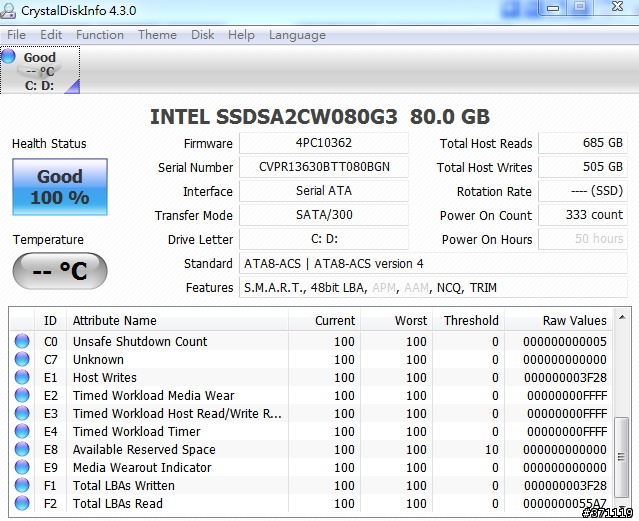
Task: Click status orb for Media Wearout Indicator
Action: click(x=22, y=467)
